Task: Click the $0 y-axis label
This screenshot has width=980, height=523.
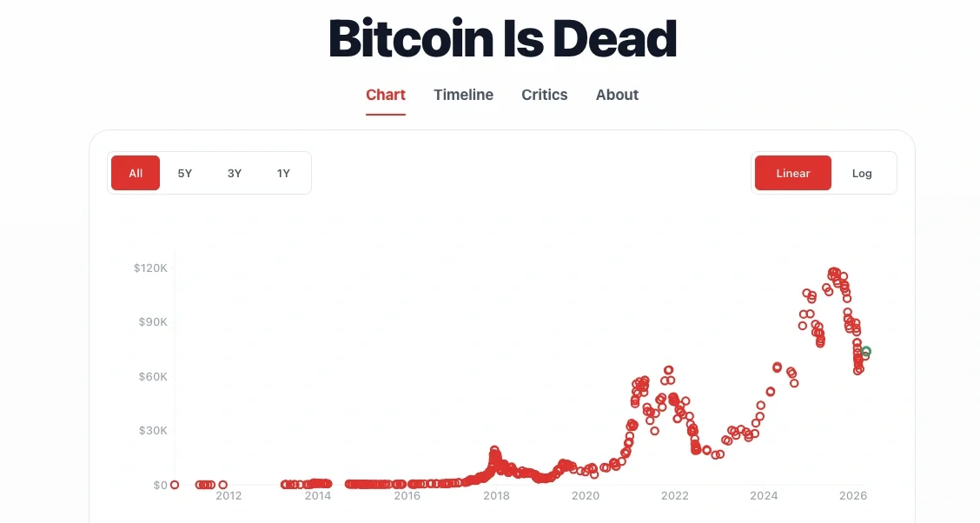Action: (160, 485)
